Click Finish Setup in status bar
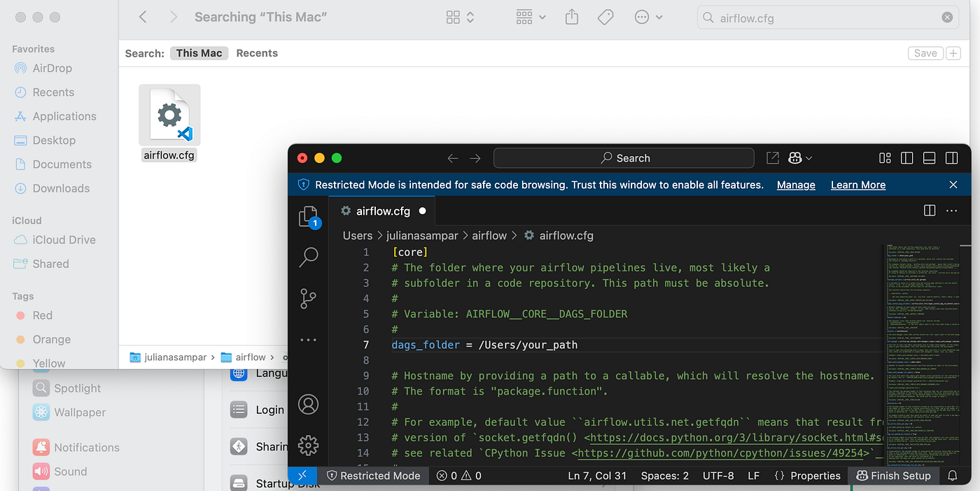The width and height of the screenshot is (980, 491). pos(893,476)
